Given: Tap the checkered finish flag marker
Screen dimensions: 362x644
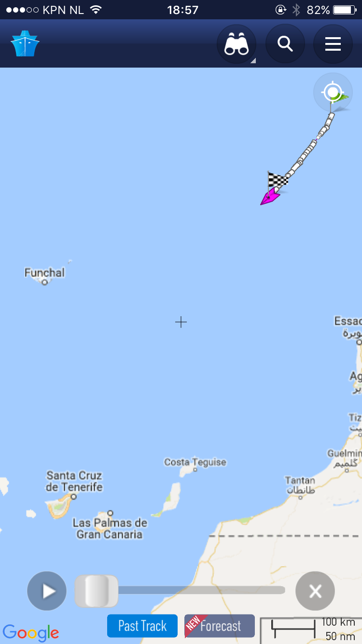Looking at the screenshot, I should point(278,180).
